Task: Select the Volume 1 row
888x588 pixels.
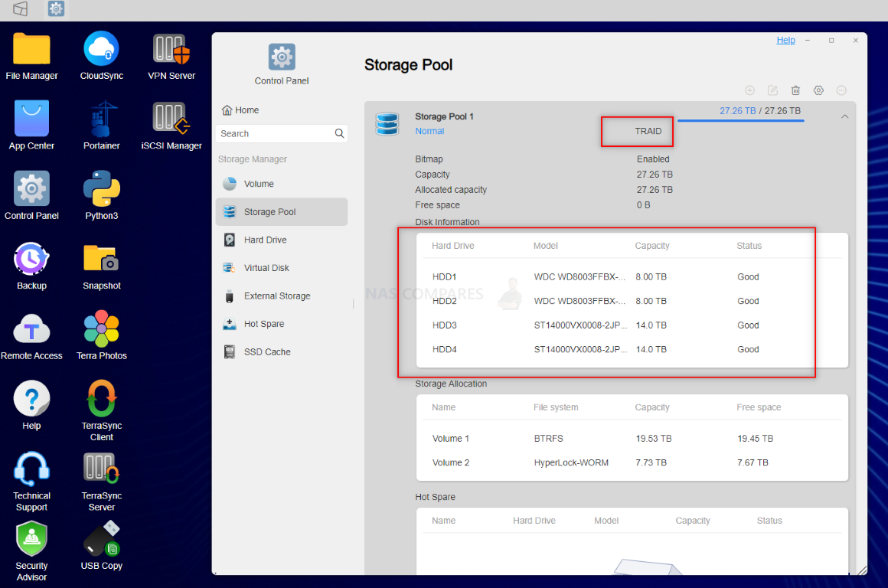Action: 632,439
